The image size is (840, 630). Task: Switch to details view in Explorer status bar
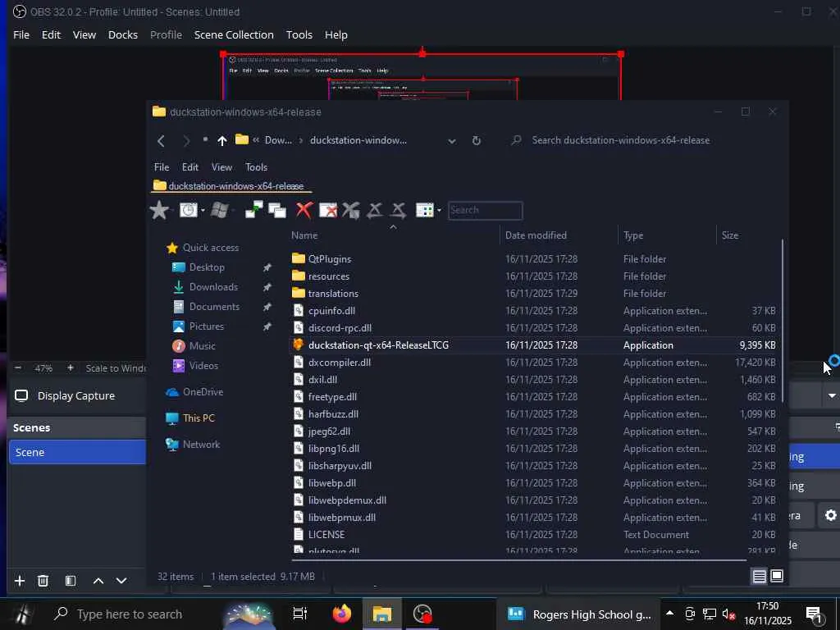pos(759,577)
